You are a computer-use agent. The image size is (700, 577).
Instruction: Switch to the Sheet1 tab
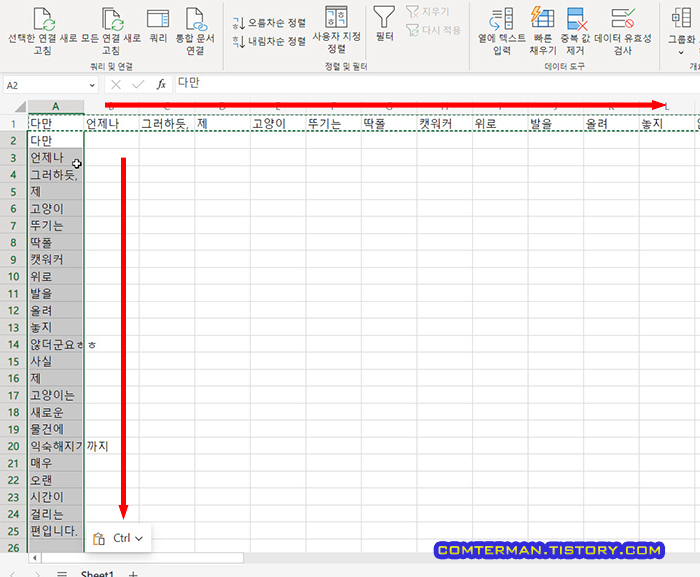[x=97, y=573]
